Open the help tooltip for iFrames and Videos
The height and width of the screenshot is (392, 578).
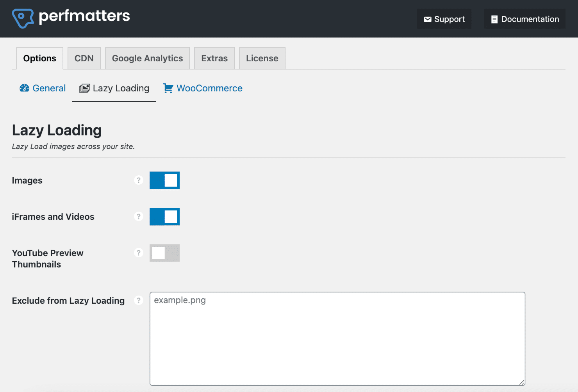pos(139,216)
